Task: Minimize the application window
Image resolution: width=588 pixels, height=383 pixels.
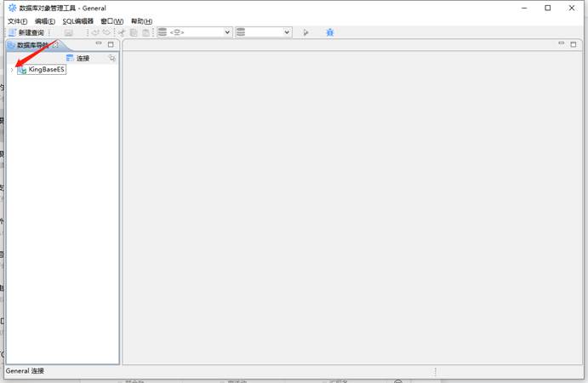Action: tap(524, 8)
